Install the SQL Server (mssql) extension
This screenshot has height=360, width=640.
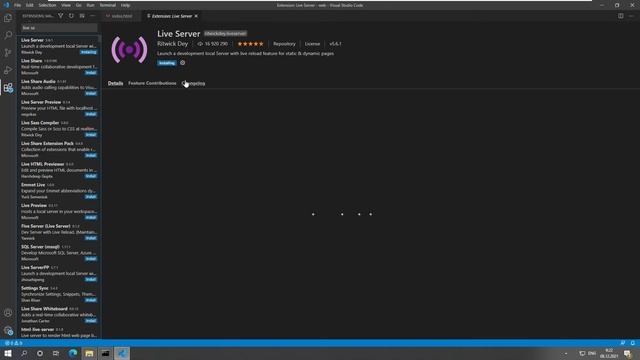91,259
